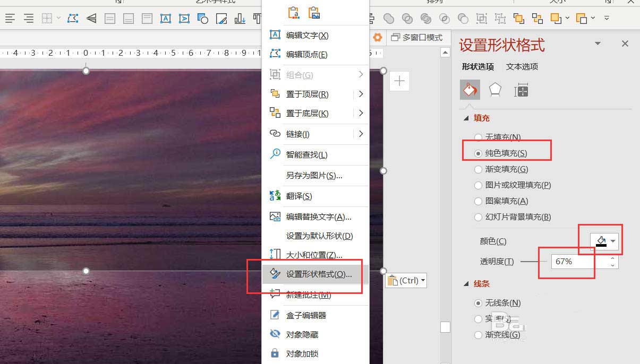Open the send backward dropdown arrow
The image size is (640, 364).
593,19
